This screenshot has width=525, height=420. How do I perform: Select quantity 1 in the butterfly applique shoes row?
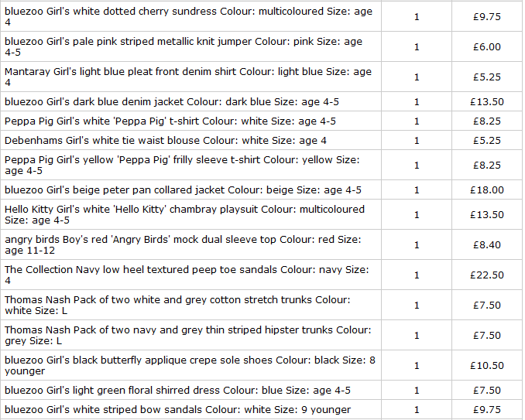click(417, 366)
